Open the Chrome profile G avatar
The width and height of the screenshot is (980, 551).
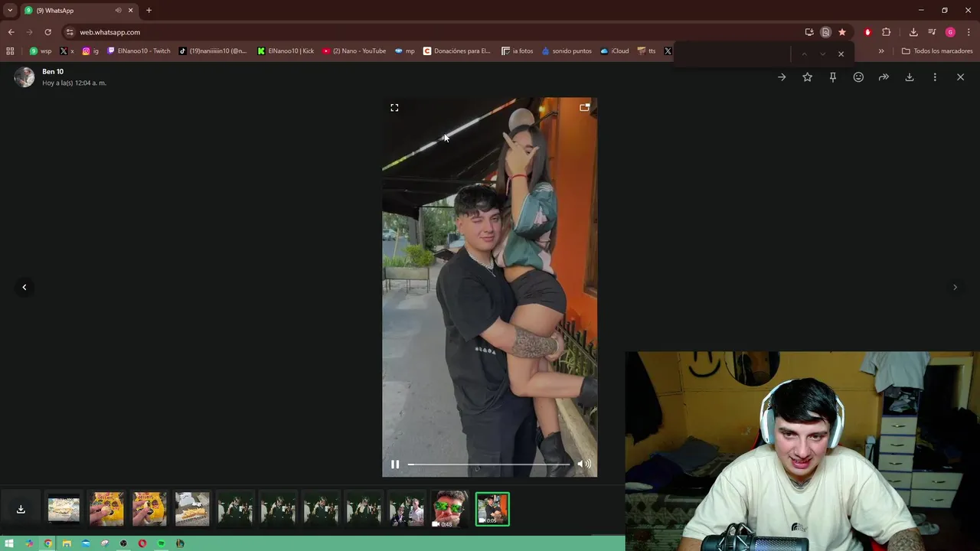pyautogui.click(x=950, y=32)
